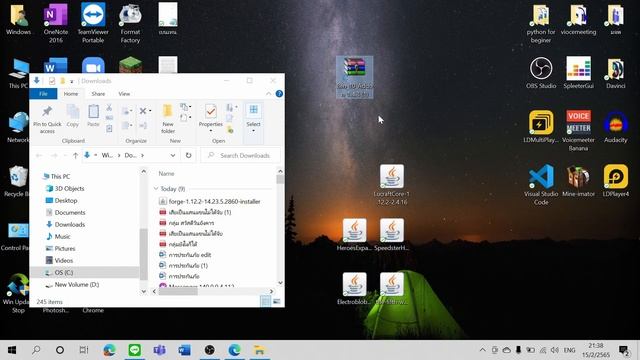Open recent locations dropdown arrow
The height and width of the screenshot is (360, 640).
tap(65, 156)
